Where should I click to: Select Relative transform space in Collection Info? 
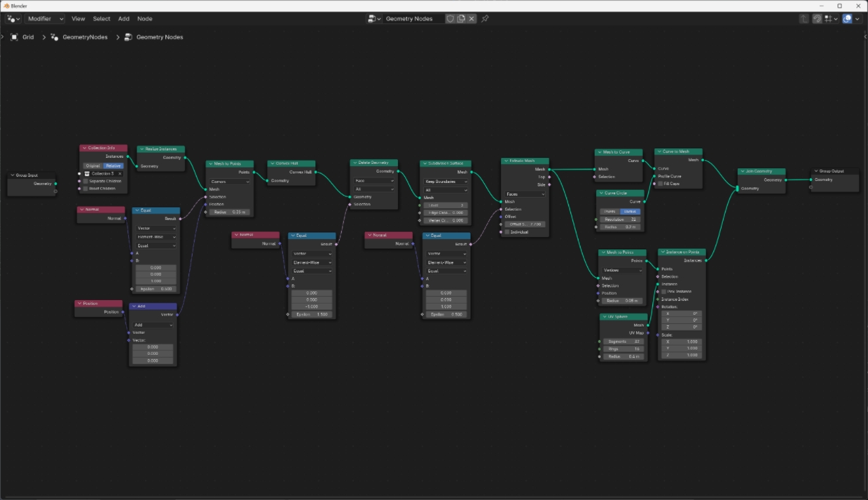[113, 165]
